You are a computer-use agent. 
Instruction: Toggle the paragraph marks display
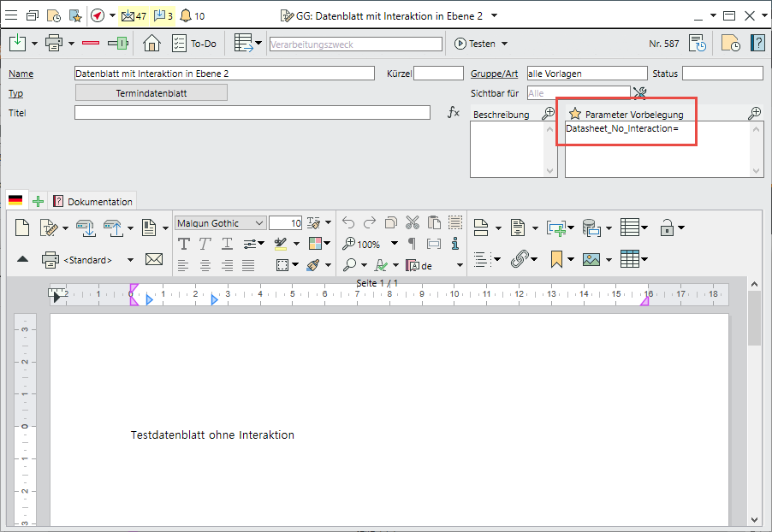point(412,245)
